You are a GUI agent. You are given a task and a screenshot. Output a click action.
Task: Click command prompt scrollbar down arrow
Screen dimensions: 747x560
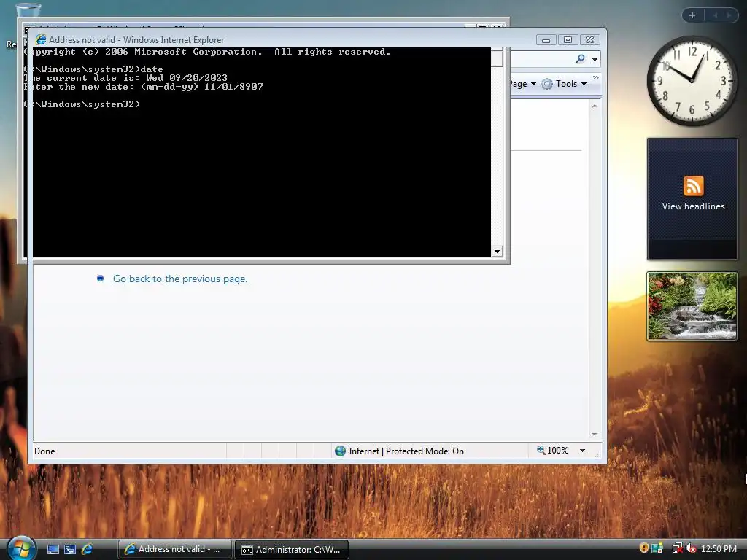[x=497, y=252]
